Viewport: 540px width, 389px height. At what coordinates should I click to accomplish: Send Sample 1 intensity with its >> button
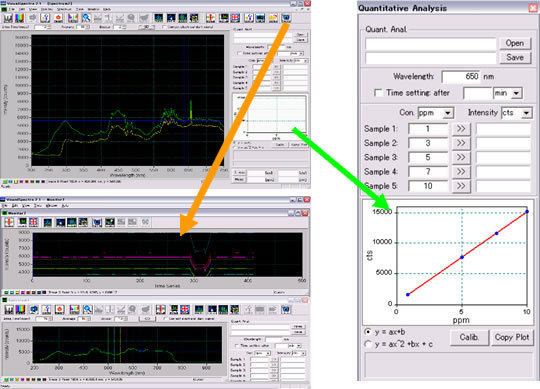tap(461, 129)
